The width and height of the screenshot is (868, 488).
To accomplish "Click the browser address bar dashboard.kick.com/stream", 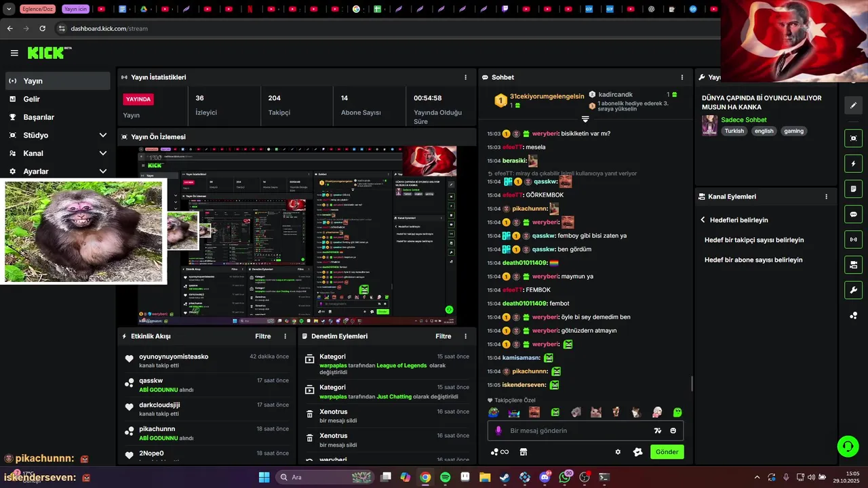I will pyautogui.click(x=108, y=28).
